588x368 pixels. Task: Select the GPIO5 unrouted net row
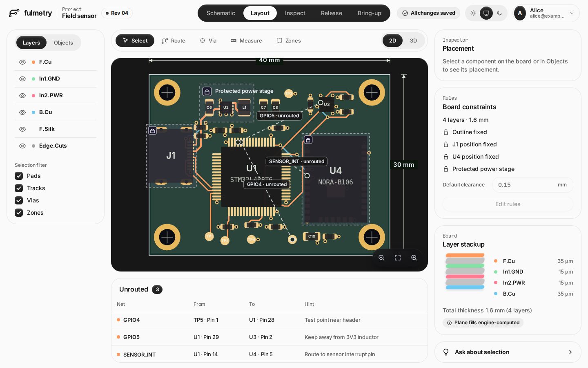point(269,337)
